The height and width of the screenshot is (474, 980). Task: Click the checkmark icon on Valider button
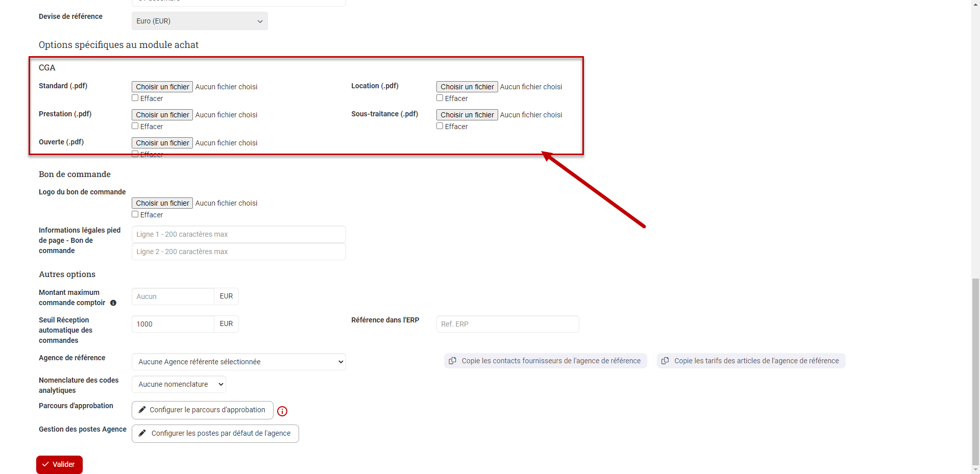pos(46,464)
